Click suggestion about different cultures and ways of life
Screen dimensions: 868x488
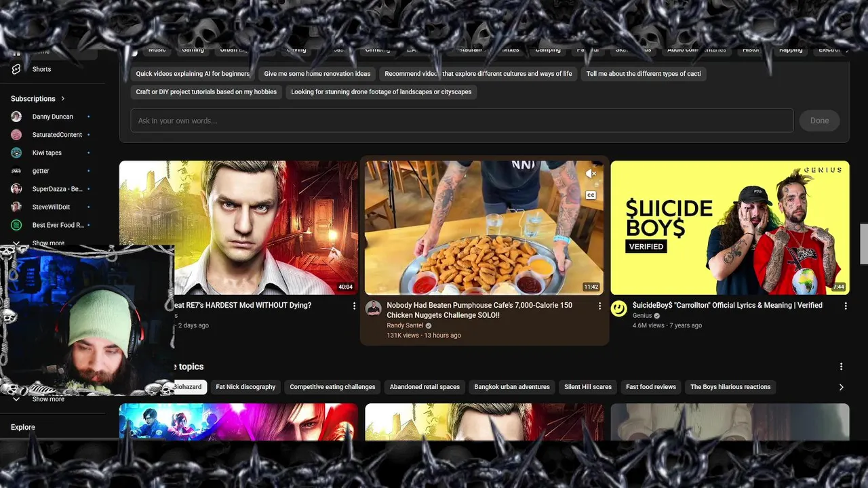point(478,74)
